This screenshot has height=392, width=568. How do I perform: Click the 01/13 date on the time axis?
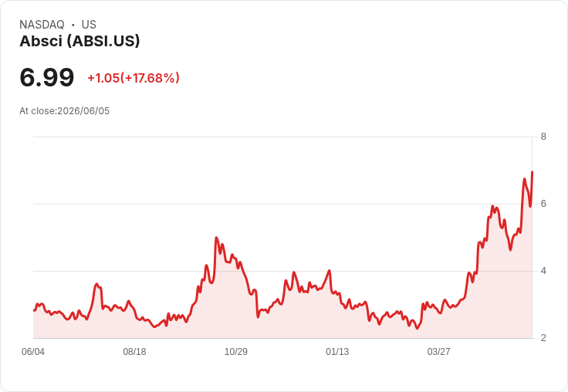coord(337,351)
